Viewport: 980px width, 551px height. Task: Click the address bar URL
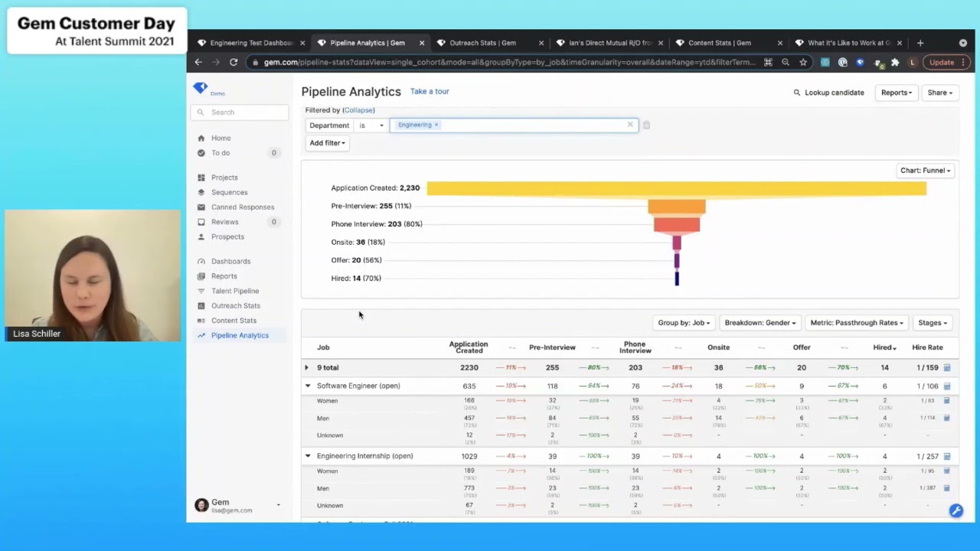pos(509,63)
